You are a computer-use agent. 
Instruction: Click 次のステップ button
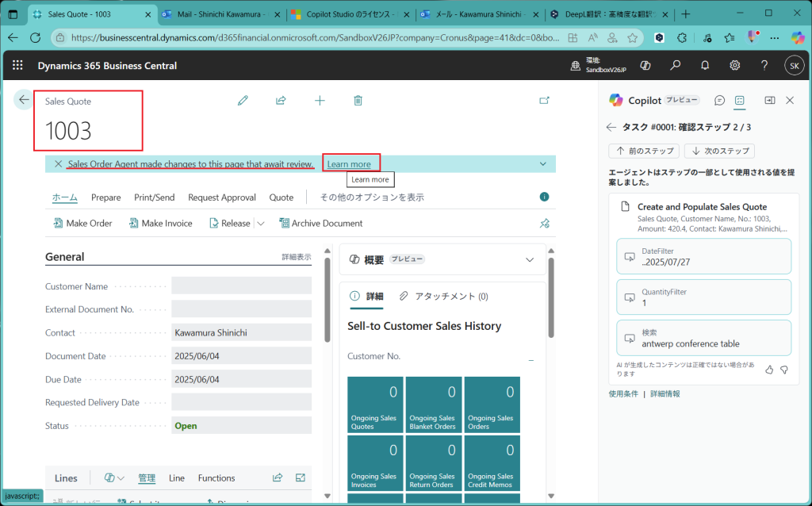[x=719, y=151]
